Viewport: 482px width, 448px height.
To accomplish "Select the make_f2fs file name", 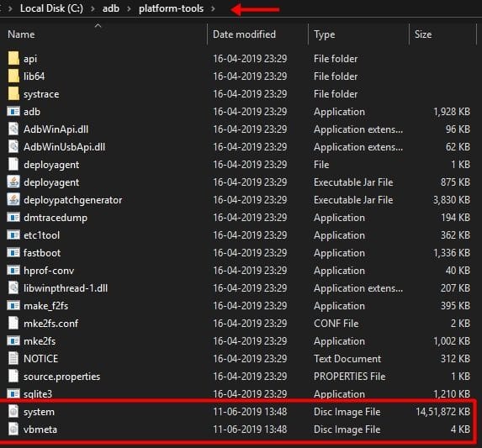I will [x=45, y=305].
